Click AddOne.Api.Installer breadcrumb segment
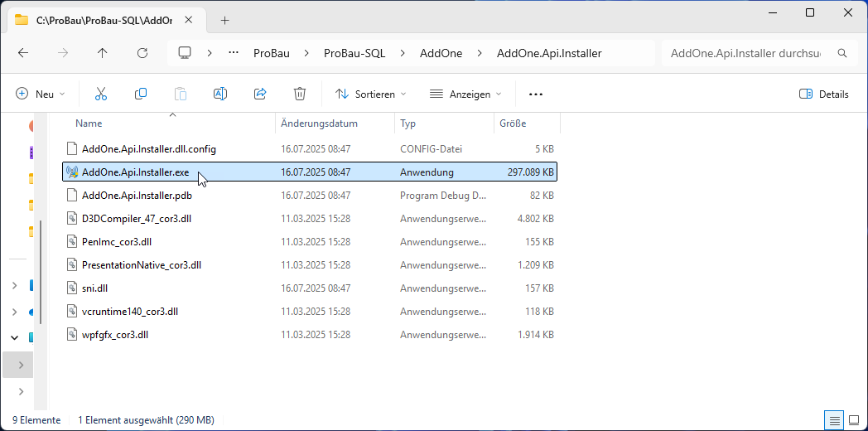This screenshot has width=868, height=431. pos(549,53)
